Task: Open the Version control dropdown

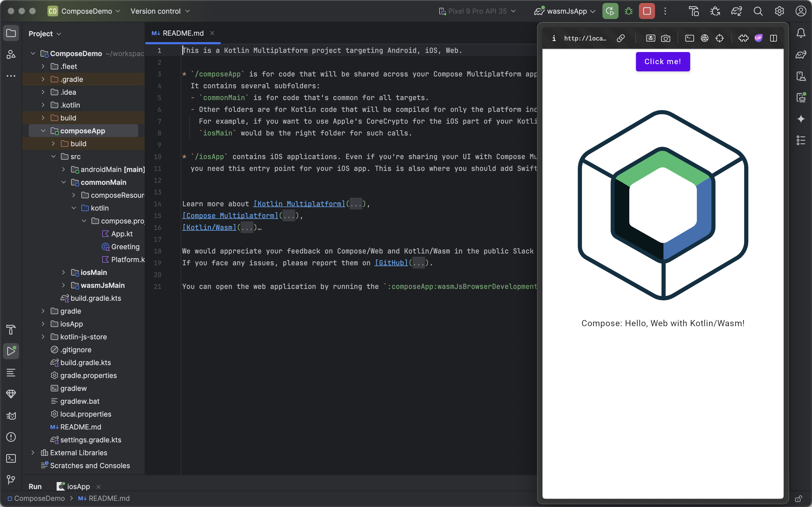Action: pos(160,11)
